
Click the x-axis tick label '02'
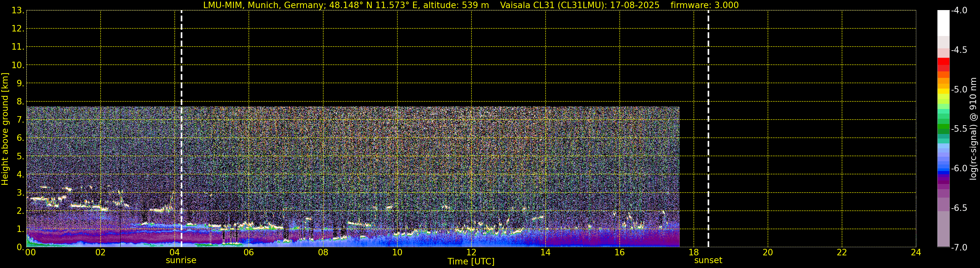tap(100, 252)
